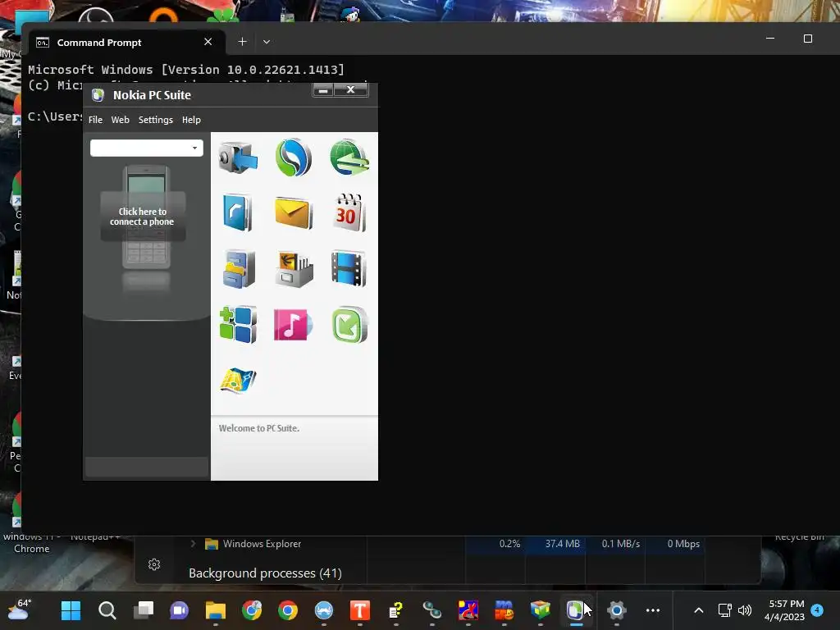840x630 pixels.
Task: Open the Store images icon
Action: (294, 269)
